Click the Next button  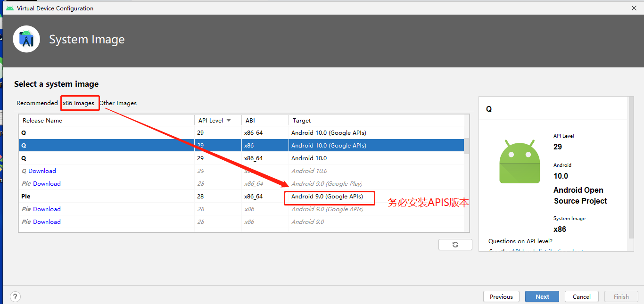542,296
